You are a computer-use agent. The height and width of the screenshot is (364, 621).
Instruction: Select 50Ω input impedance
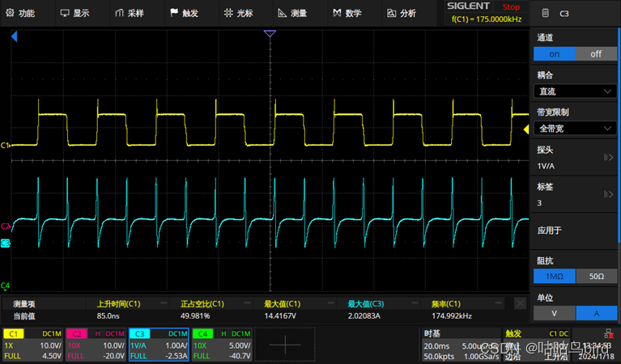(597, 276)
